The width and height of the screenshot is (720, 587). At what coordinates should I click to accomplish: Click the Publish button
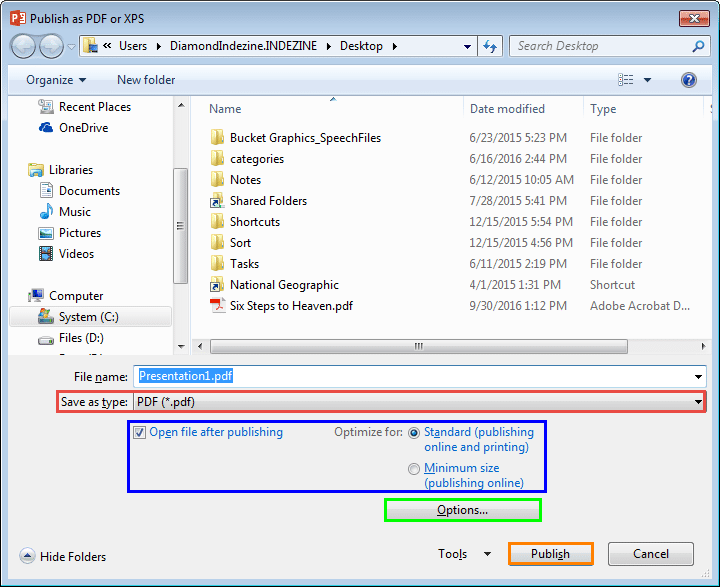coord(550,554)
